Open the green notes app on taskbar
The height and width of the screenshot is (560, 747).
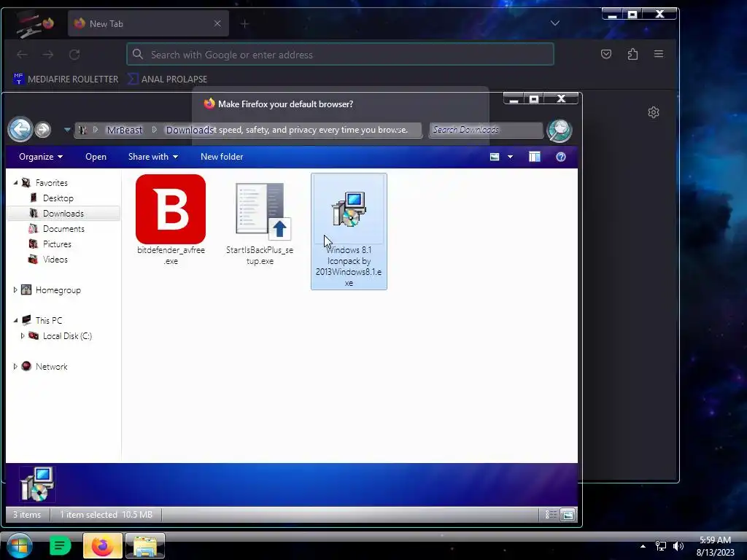pos(60,545)
